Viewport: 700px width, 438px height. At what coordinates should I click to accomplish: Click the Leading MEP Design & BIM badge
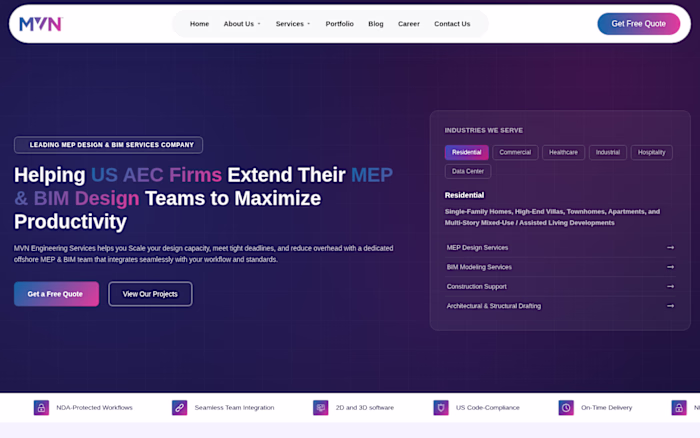(108, 145)
